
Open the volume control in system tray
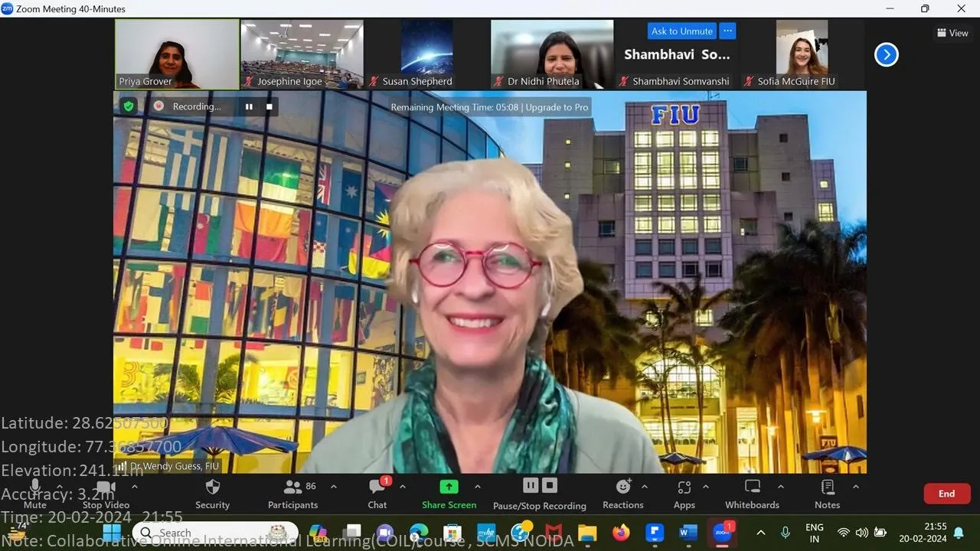pyautogui.click(x=862, y=533)
